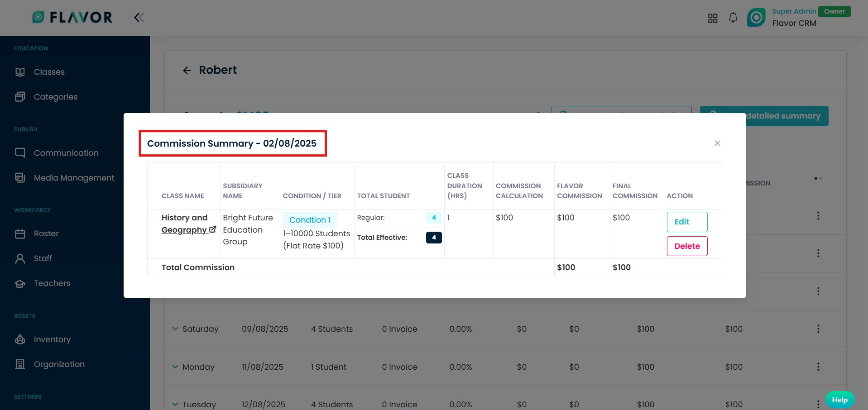
Task: Expand the Tuesday 12/08/2025 row
Action: pyautogui.click(x=175, y=404)
